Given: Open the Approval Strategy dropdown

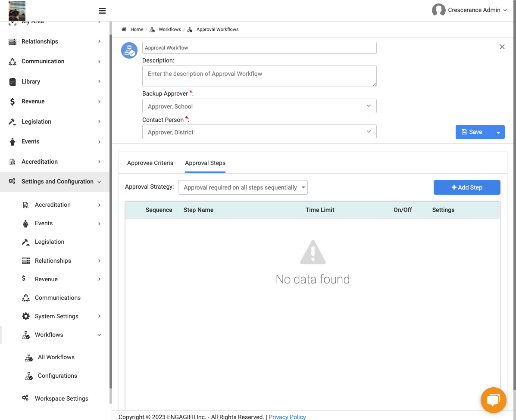Looking at the screenshot, I should [243, 187].
